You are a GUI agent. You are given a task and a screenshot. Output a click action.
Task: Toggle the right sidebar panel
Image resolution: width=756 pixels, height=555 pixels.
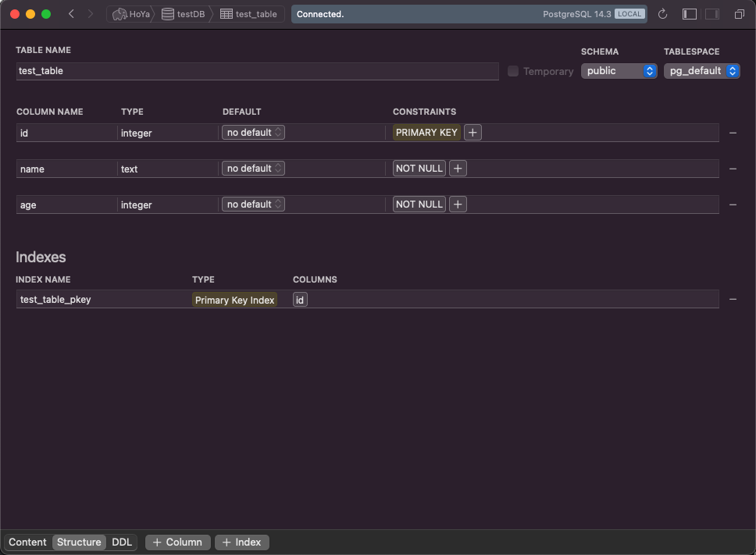pos(712,14)
